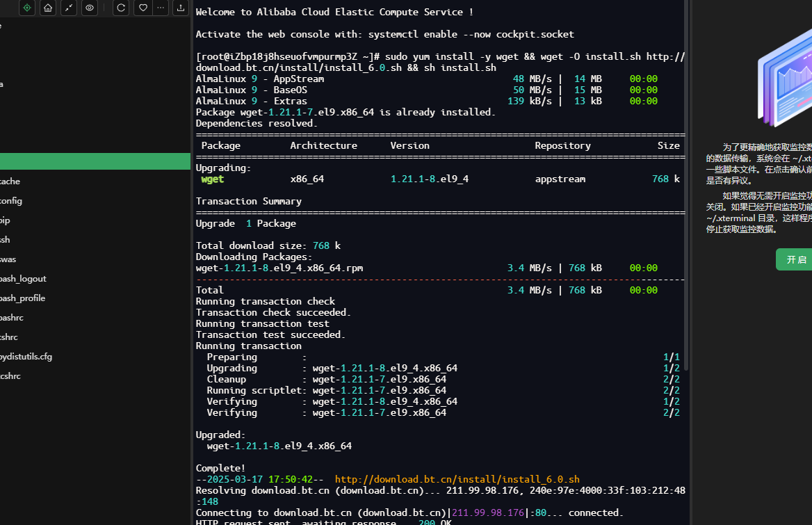Select the 'pip' folder row
812x525 pixels.
(95, 220)
